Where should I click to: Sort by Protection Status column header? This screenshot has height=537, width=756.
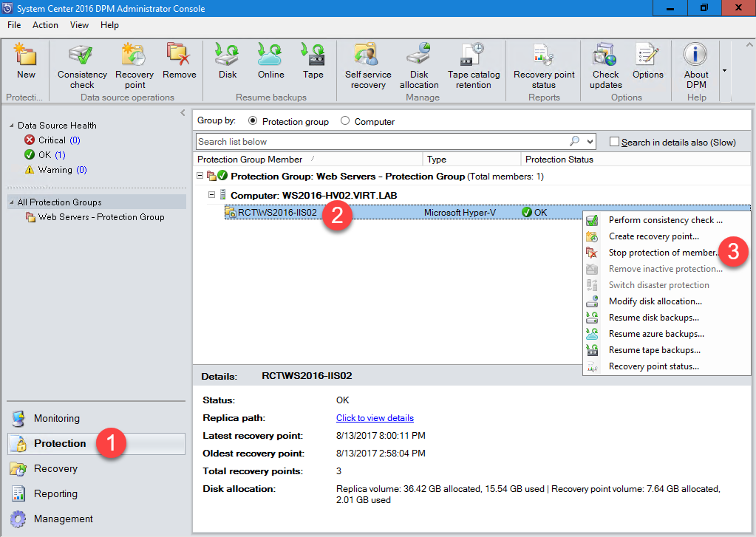(x=636, y=159)
